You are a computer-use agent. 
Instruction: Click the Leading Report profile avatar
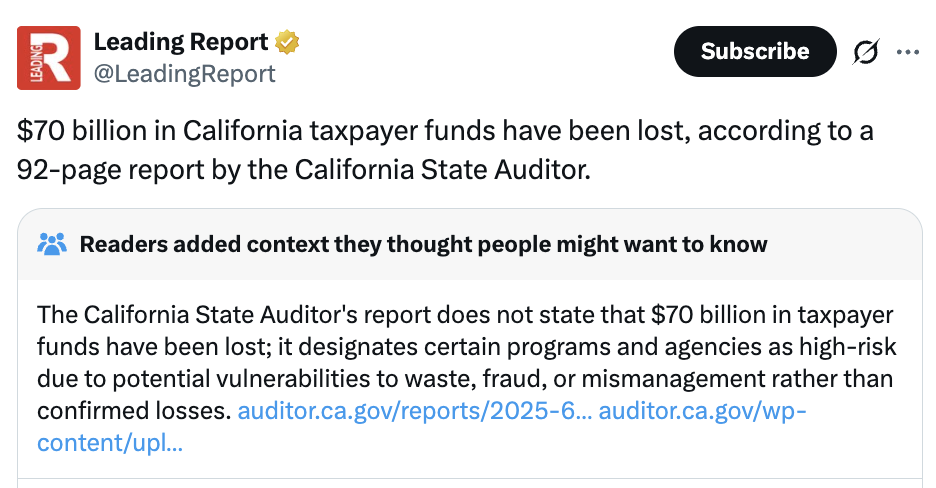tap(49, 57)
